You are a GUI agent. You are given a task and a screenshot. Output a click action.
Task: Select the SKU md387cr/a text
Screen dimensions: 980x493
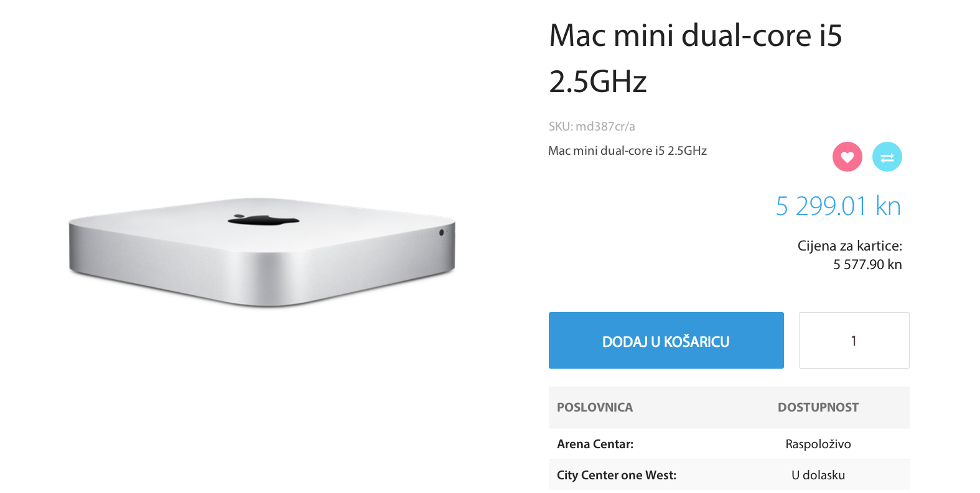pyautogui.click(x=592, y=126)
